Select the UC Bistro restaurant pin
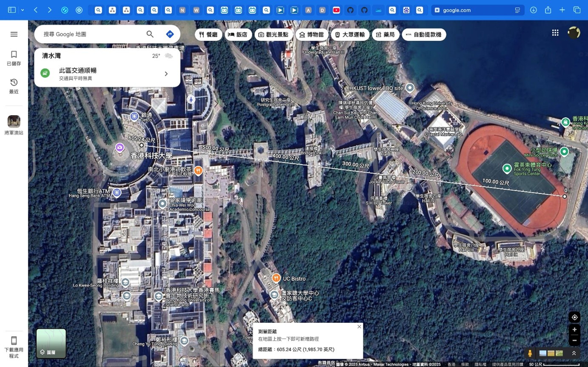This screenshot has width=588, height=367. pyautogui.click(x=276, y=278)
